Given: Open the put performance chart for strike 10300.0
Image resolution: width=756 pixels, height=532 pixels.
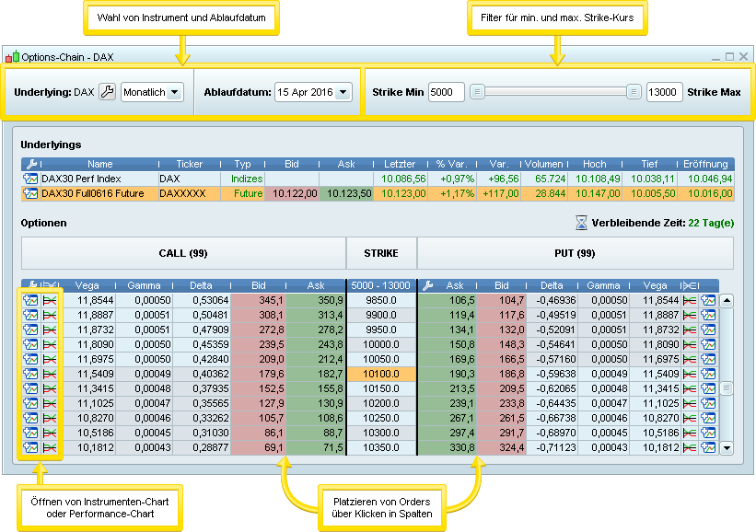Looking at the screenshot, I should [690, 433].
